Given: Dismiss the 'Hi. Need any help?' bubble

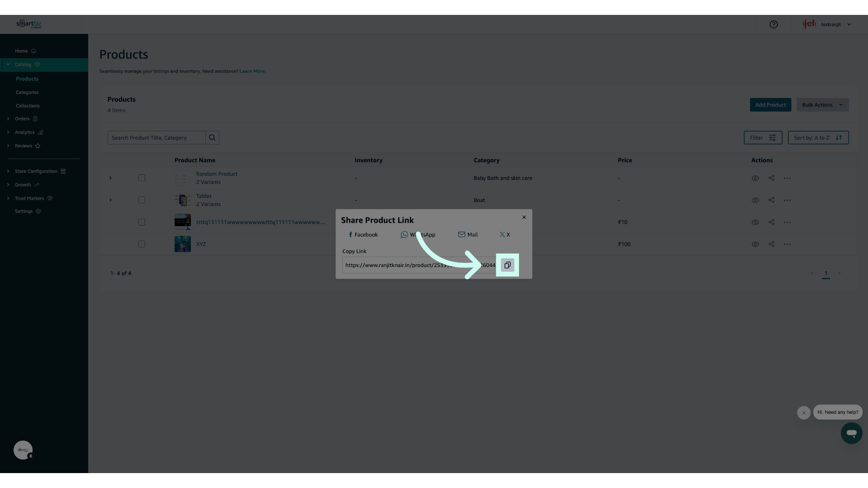Looking at the screenshot, I should click(803, 413).
